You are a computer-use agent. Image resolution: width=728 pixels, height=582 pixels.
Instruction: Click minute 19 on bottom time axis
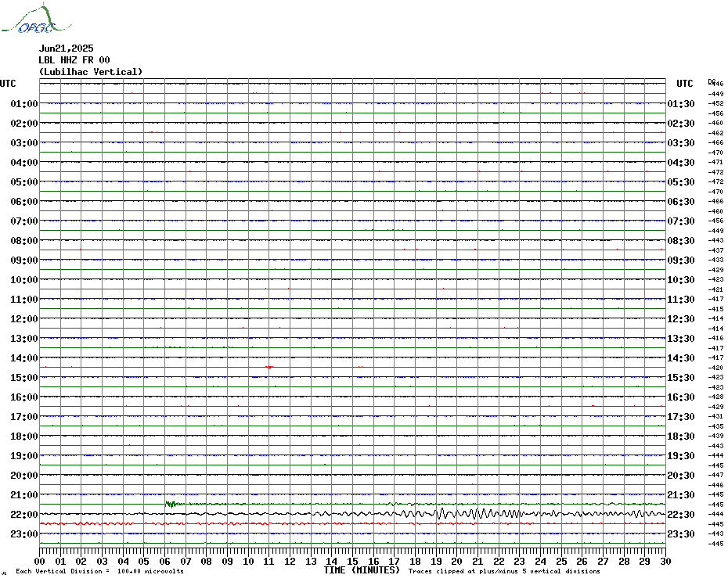click(436, 561)
